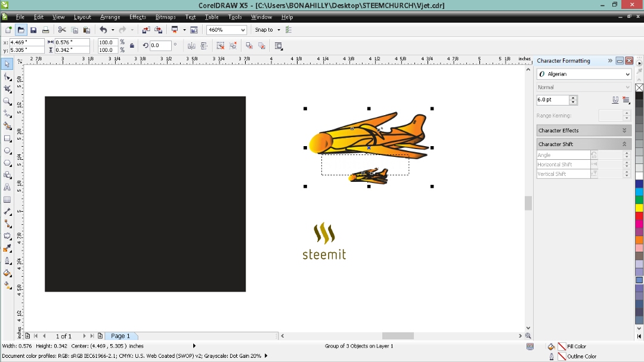
Task: Toggle underline in Character Formatting
Action: coord(615,100)
